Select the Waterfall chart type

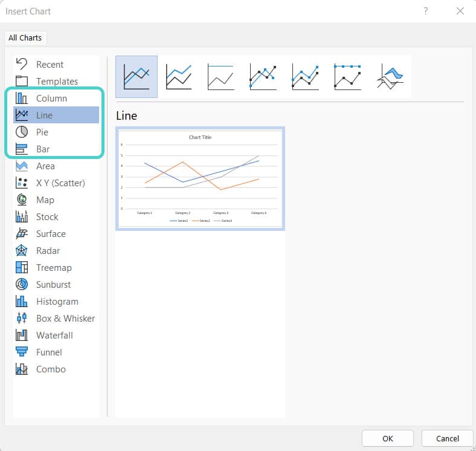click(56, 335)
